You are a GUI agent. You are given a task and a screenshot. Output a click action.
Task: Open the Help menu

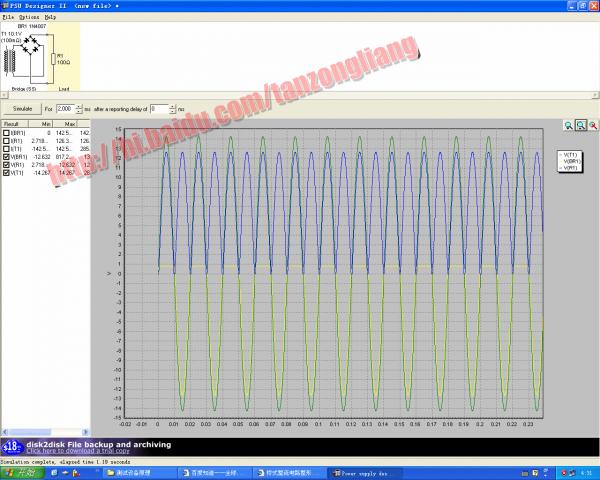50,17
